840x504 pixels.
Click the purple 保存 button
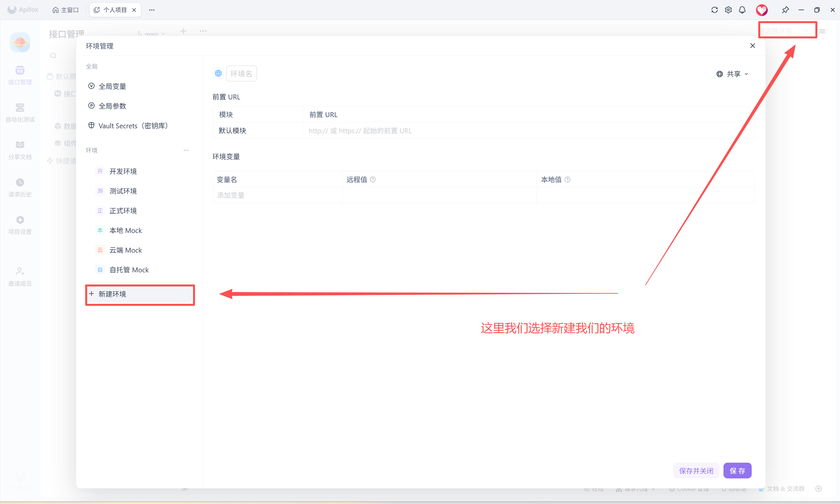pyautogui.click(x=737, y=471)
